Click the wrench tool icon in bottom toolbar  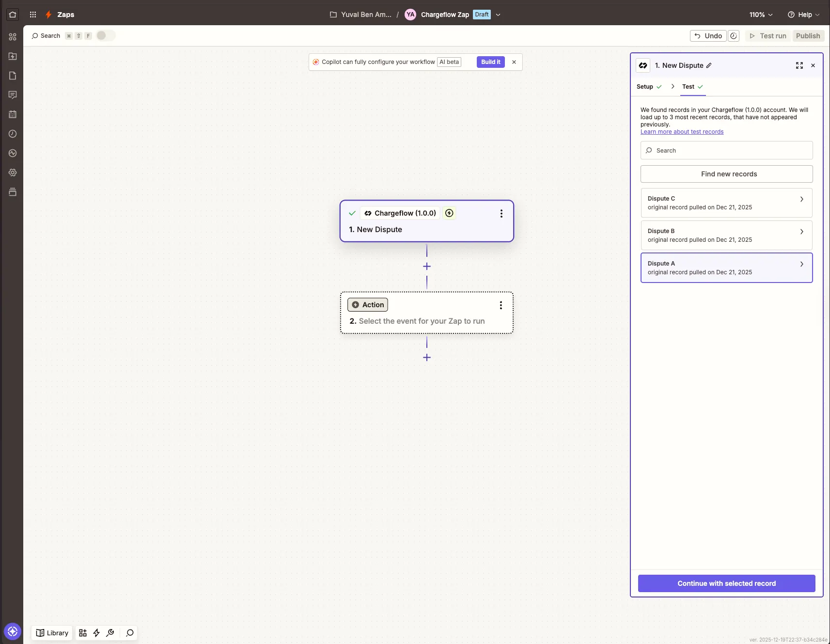click(x=110, y=633)
